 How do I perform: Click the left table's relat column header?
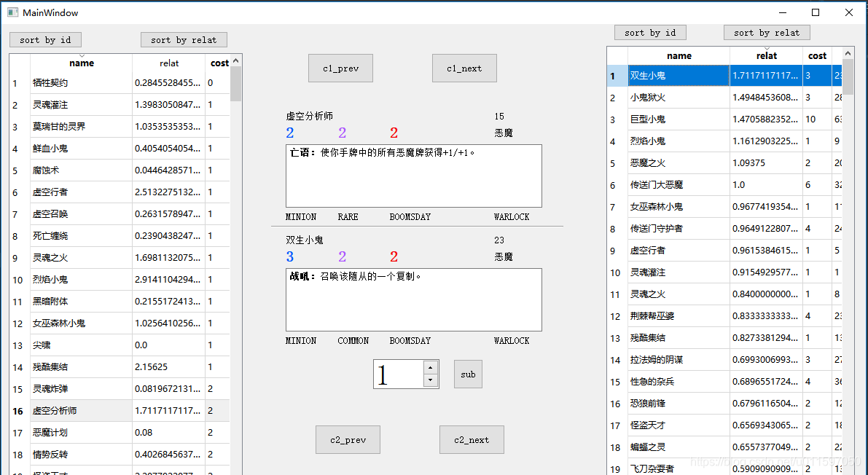click(x=169, y=63)
